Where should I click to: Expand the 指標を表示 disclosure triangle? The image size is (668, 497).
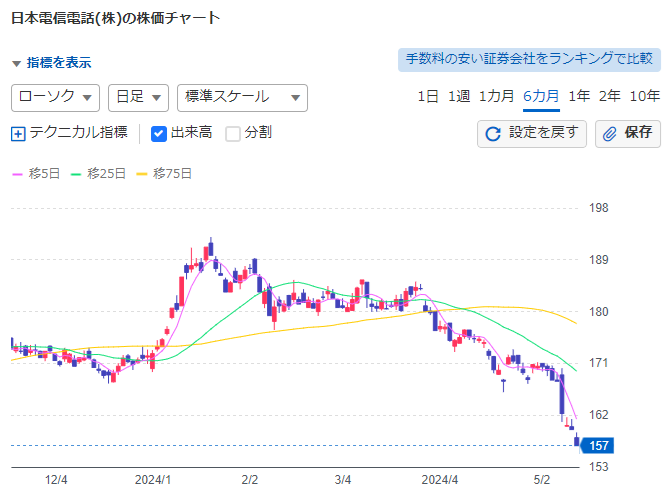(x=16, y=63)
